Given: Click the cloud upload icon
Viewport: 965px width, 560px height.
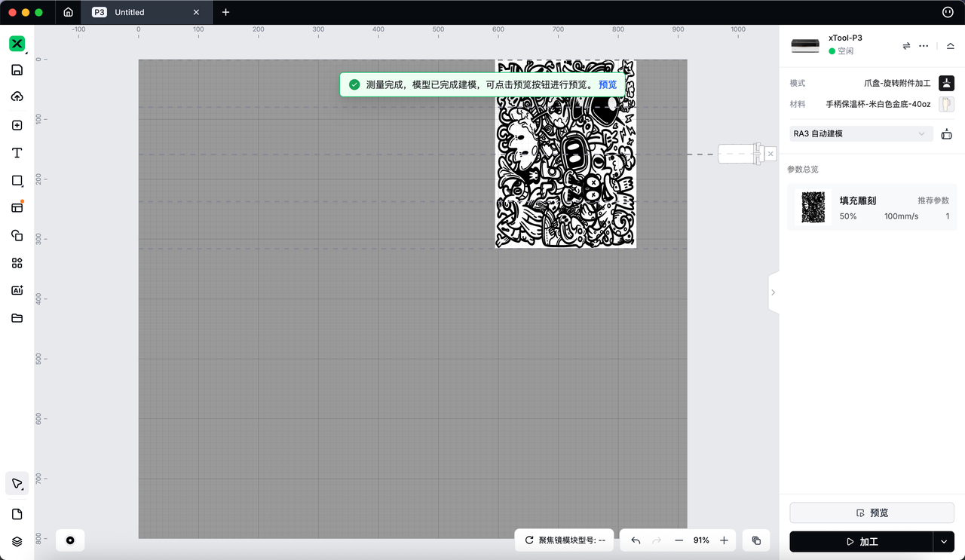Looking at the screenshot, I should (x=17, y=96).
